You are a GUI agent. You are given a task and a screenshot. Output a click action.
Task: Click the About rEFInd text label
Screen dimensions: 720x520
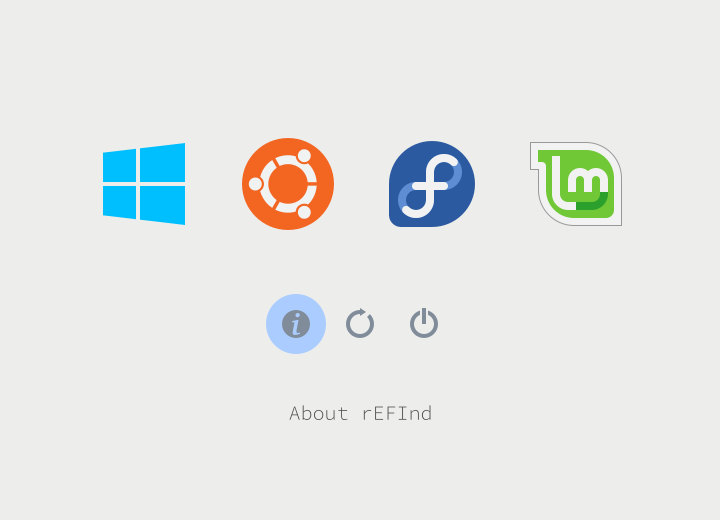click(x=361, y=413)
